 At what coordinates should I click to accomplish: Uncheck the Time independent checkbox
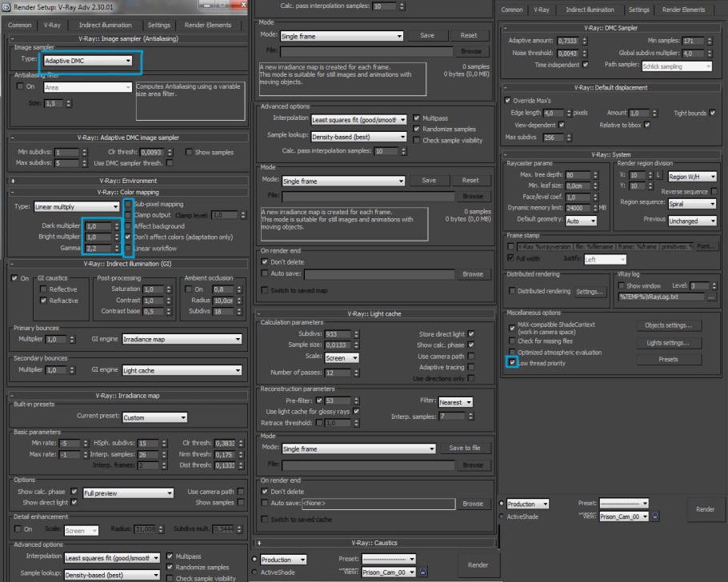pos(586,65)
